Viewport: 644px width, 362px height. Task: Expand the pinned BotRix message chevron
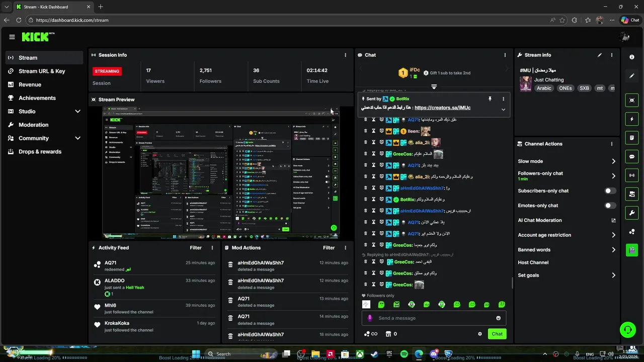503,109
